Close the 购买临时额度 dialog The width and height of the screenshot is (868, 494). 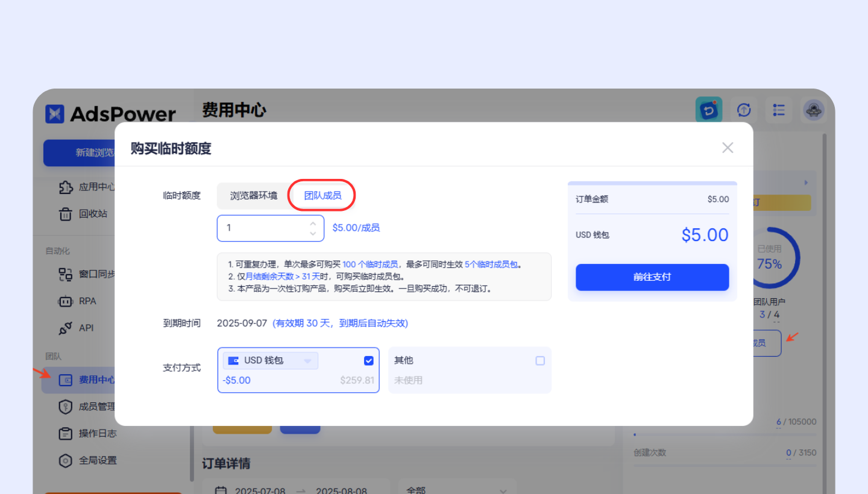pyautogui.click(x=728, y=148)
